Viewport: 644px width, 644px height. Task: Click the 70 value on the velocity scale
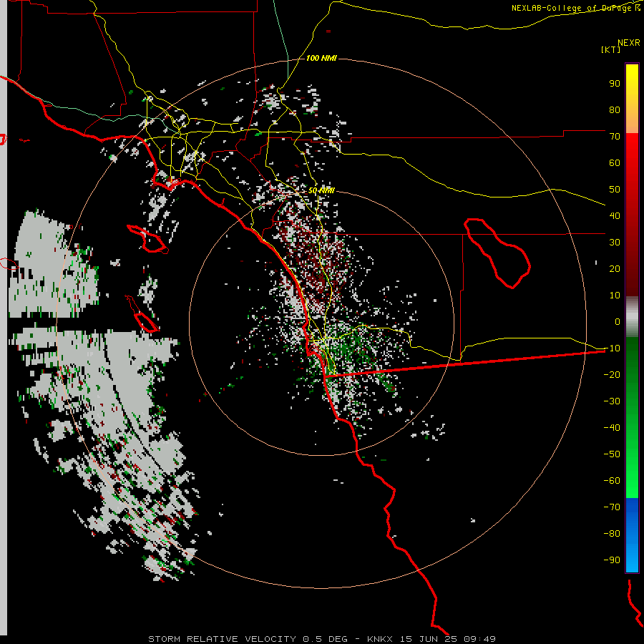[x=615, y=137]
